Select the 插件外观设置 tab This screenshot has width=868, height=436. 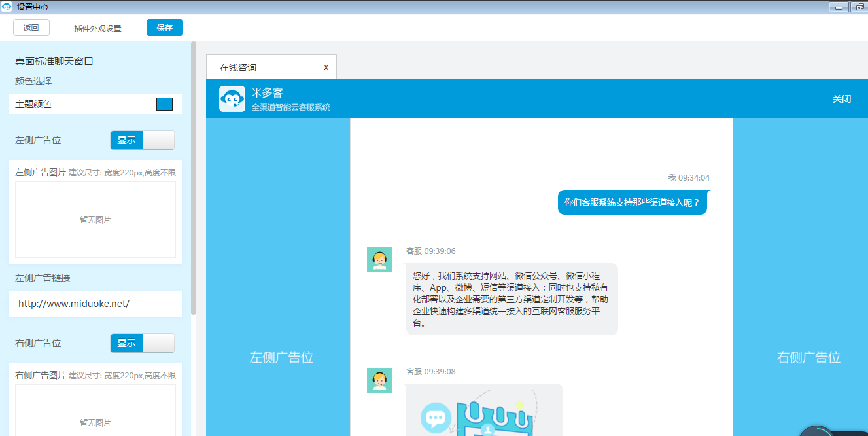pos(98,28)
